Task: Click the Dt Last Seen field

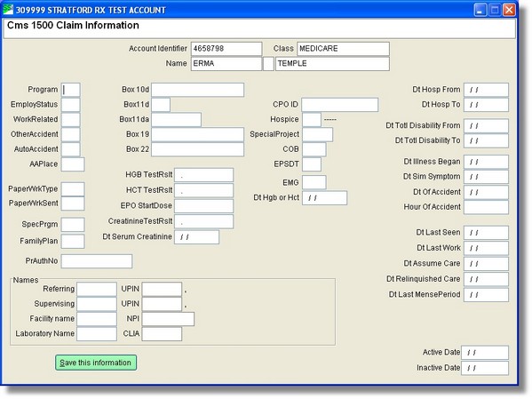Action: [x=486, y=233]
